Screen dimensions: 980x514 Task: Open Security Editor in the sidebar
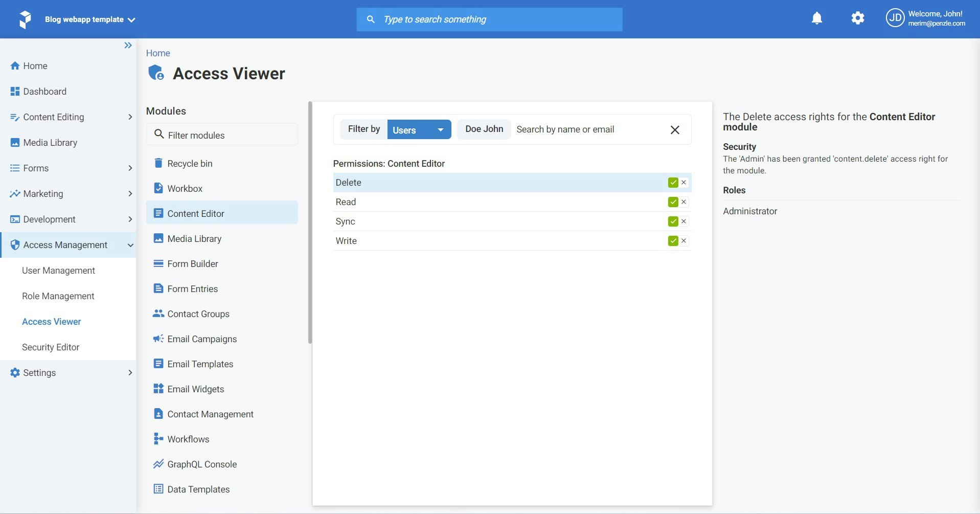(x=51, y=347)
